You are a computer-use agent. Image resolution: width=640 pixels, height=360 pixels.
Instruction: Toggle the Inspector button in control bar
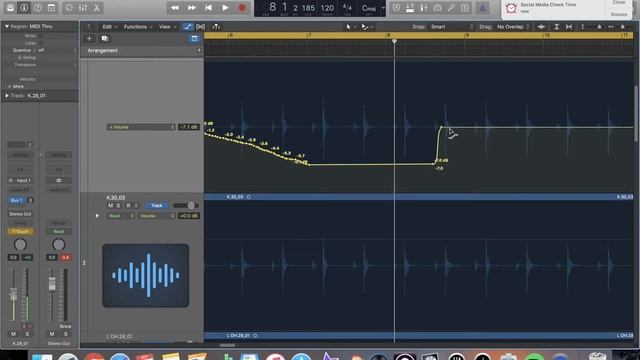click(x=24, y=7)
